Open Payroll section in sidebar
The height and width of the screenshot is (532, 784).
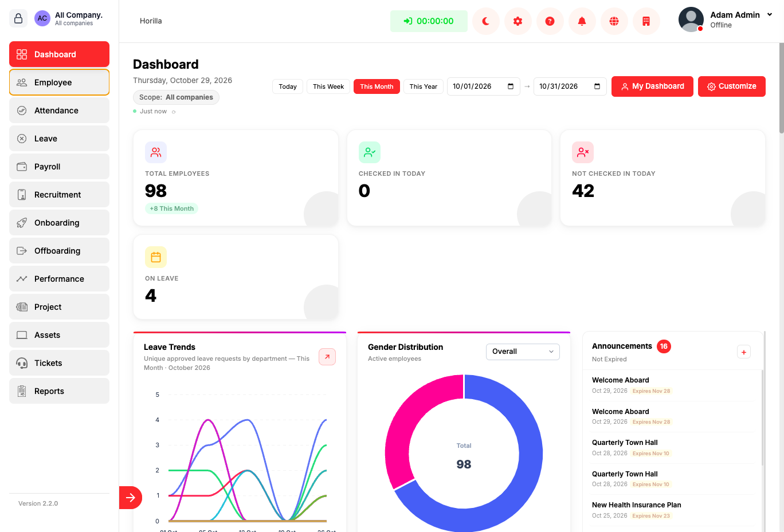(59, 167)
